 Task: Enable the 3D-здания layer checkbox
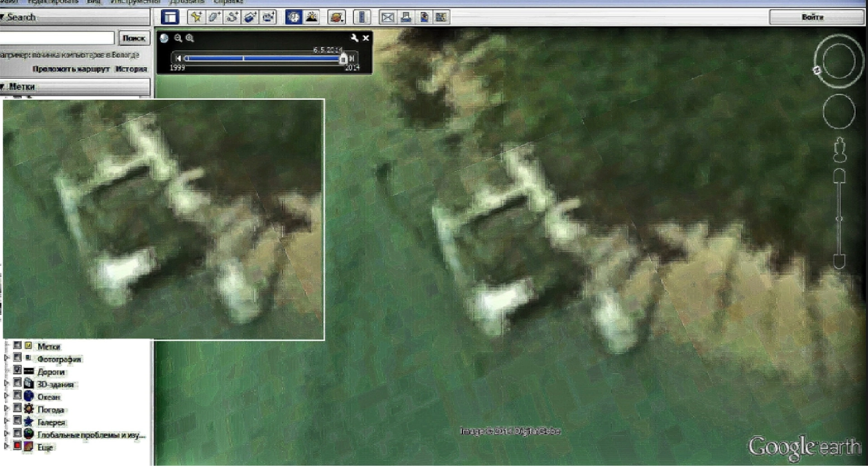tap(17, 384)
